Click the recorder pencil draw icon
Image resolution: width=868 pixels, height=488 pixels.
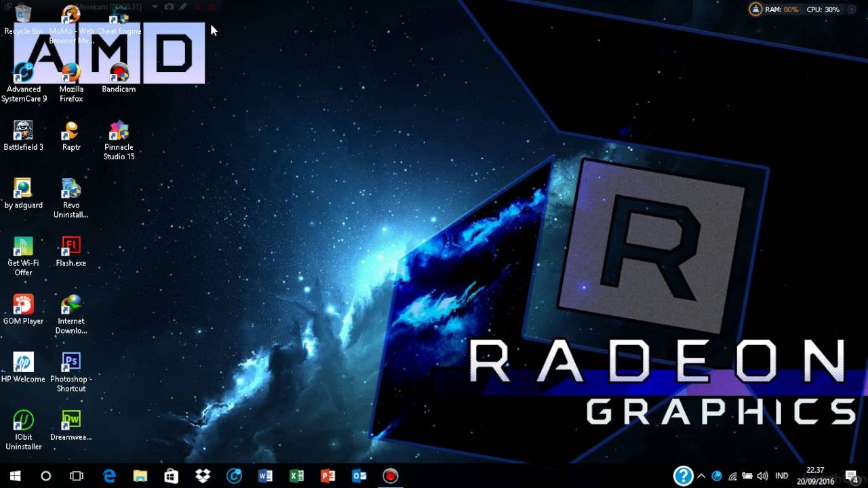(183, 7)
